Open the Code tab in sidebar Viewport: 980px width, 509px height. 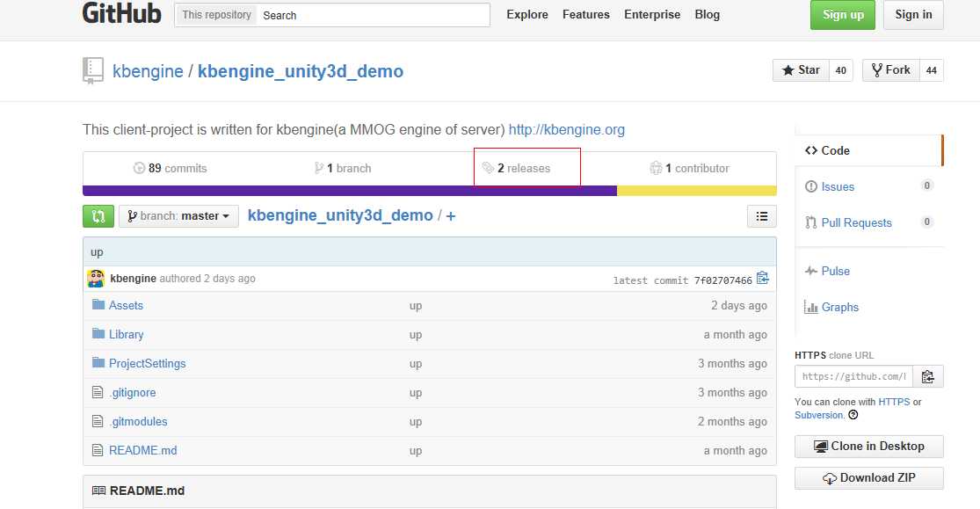click(x=868, y=150)
